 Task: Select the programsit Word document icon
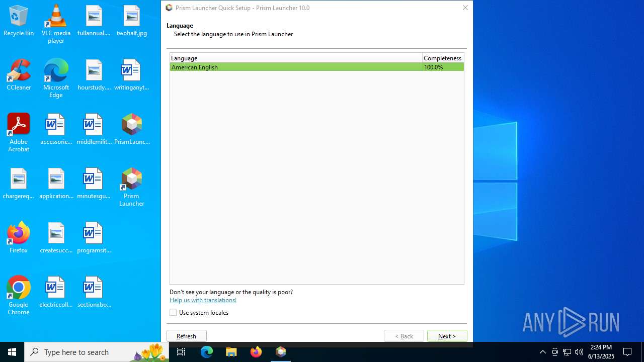pyautogui.click(x=94, y=238)
